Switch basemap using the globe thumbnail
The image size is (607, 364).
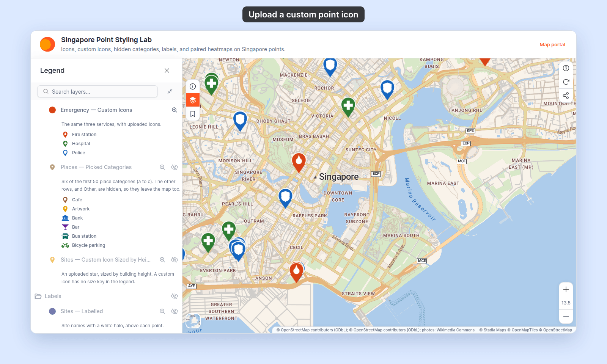click(193, 321)
